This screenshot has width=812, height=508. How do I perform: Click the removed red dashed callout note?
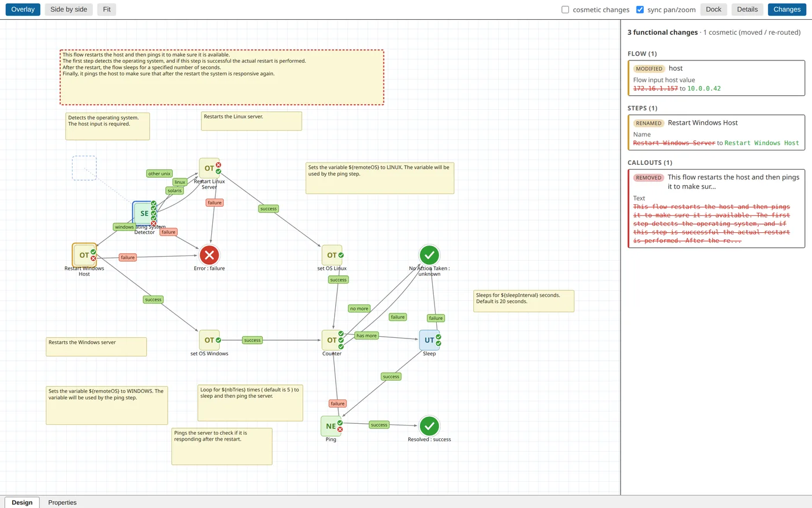pos(222,77)
